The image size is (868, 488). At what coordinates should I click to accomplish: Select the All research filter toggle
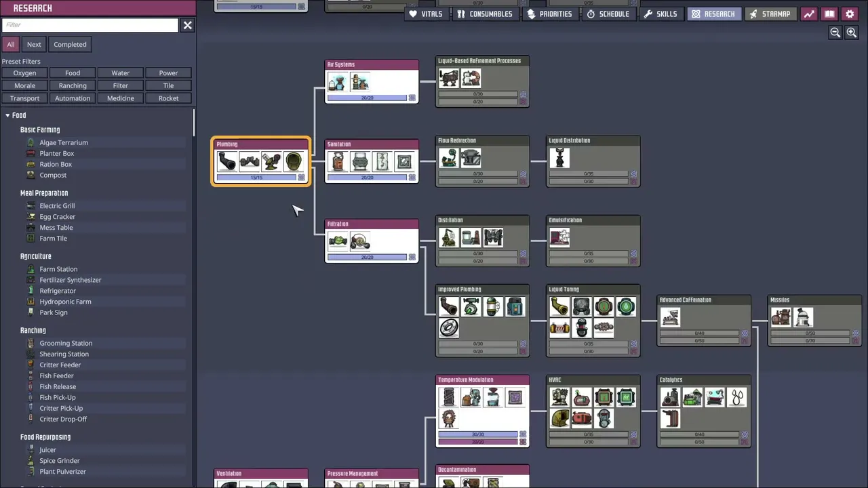11,44
